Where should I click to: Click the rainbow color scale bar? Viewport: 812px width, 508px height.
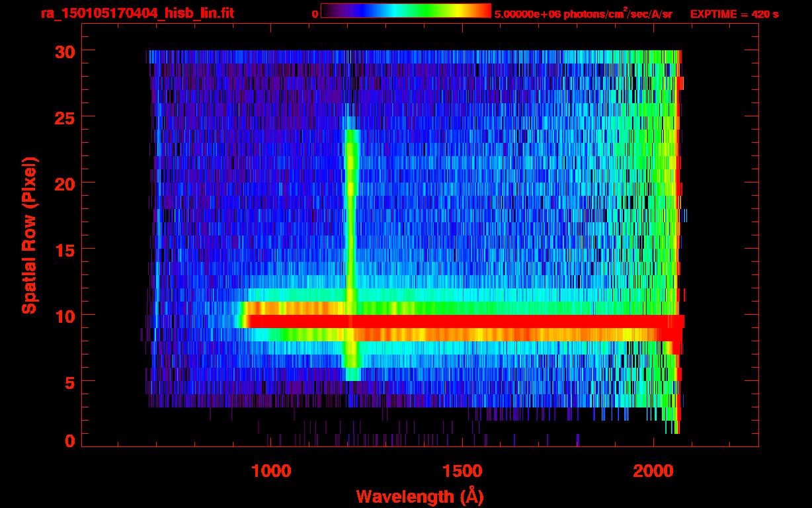coord(405,11)
